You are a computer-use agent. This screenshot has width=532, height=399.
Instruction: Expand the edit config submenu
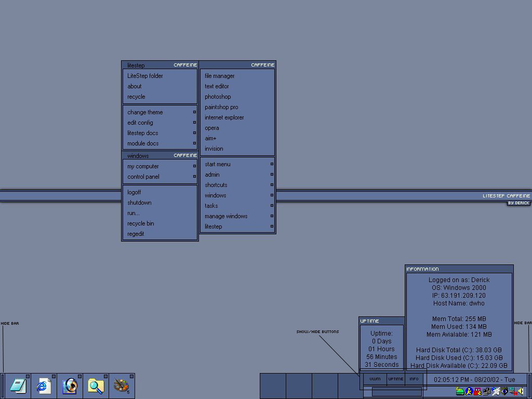(x=160, y=123)
